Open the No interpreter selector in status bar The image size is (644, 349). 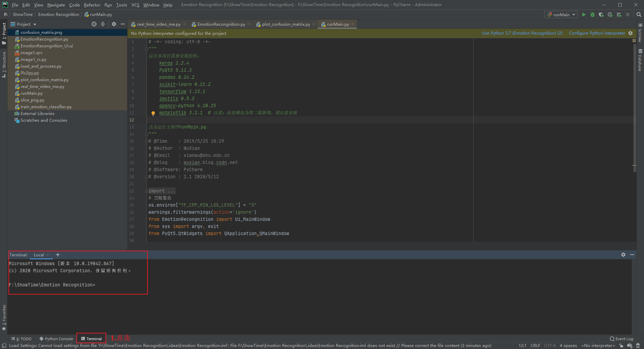coord(598,346)
